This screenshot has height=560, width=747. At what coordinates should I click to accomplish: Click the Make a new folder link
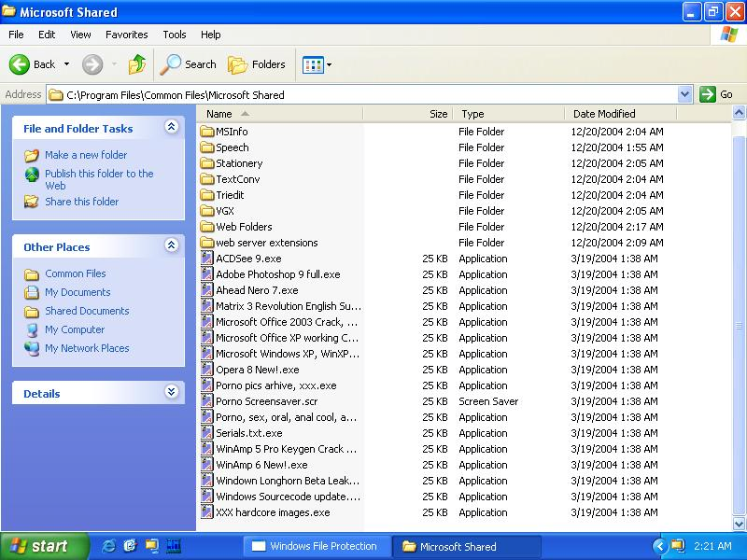[x=86, y=155]
